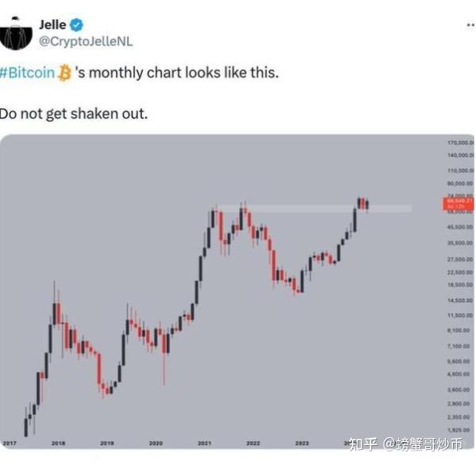The height and width of the screenshot is (465, 476).
Task: Click the latest monthly candle on the chart
Action: point(367,205)
